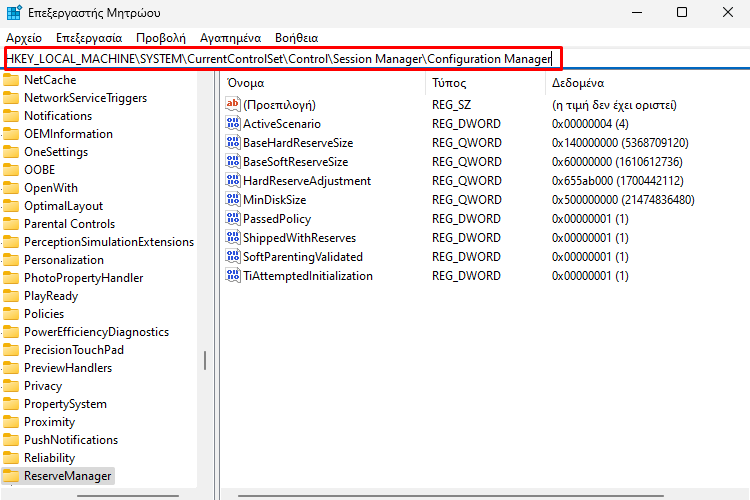Open the Επεξεργασία menu
Image resolution: width=750 pixels, height=500 pixels.
click(x=89, y=38)
